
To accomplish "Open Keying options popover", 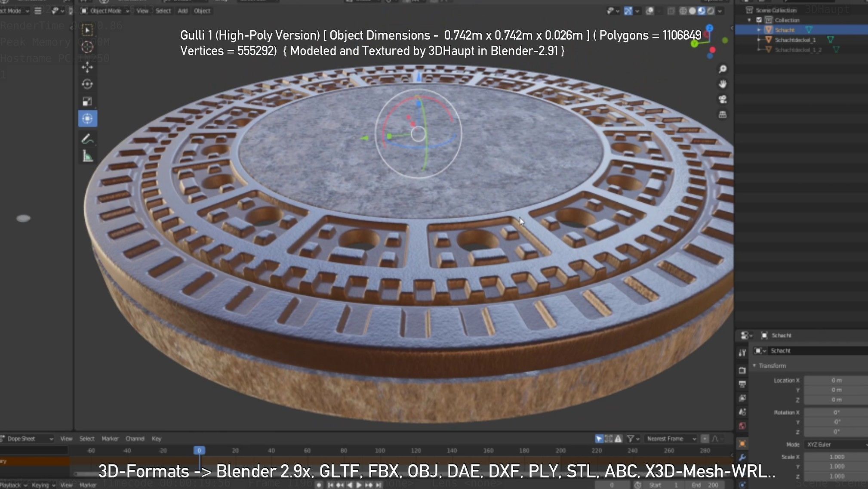I will point(43,485).
